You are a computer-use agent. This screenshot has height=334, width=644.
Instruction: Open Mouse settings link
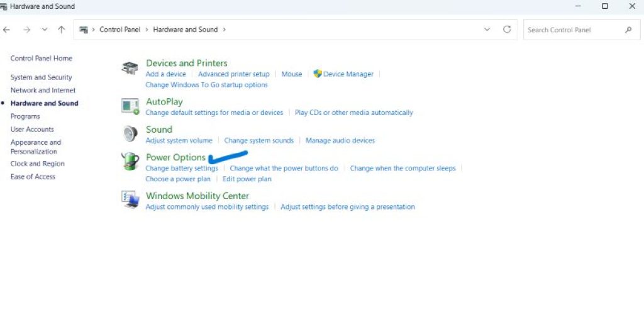[x=292, y=74]
